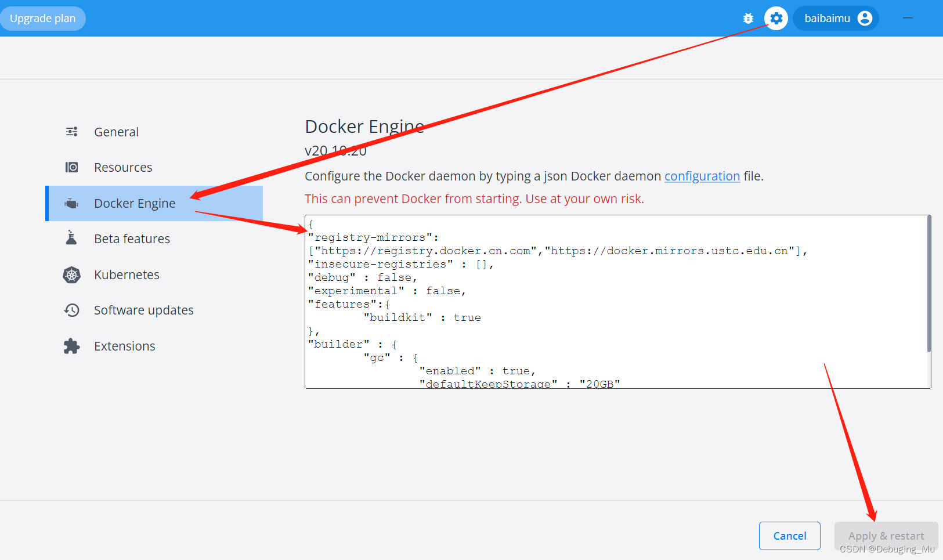Click the Resources disk icon
Image resolution: width=943 pixels, height=560 pixels.
tap(71, 167)
